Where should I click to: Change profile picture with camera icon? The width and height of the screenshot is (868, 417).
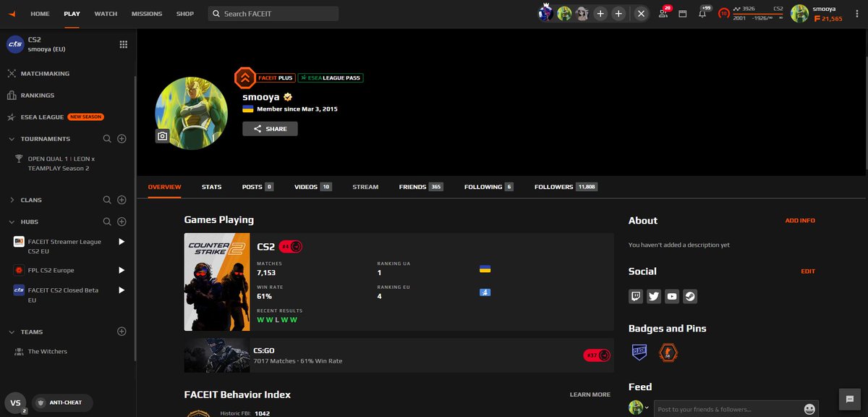163,136
